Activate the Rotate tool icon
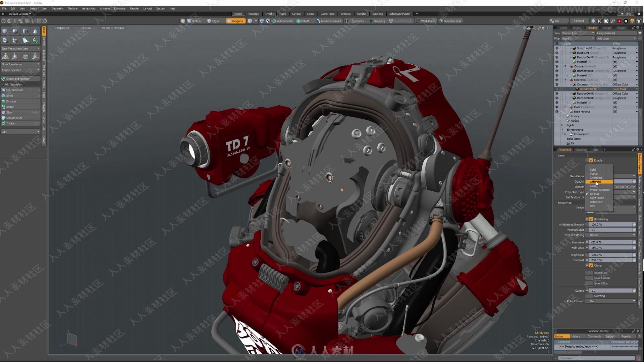Viewport: 644px width, 362px height. point(25,56)
